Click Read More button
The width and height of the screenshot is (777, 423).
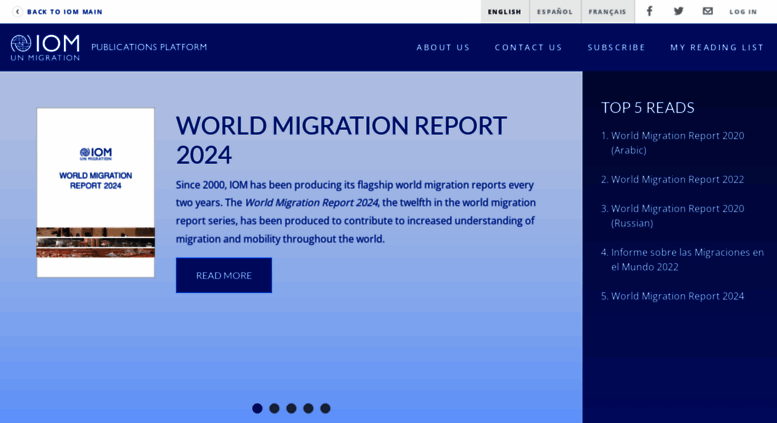click(x=223, y=275)
